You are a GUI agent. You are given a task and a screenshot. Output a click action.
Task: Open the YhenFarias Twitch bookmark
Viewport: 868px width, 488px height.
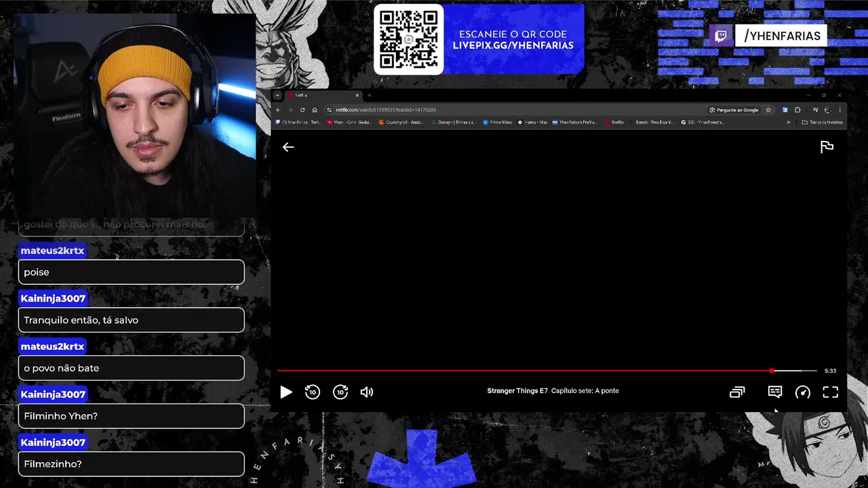click(298, 123)
